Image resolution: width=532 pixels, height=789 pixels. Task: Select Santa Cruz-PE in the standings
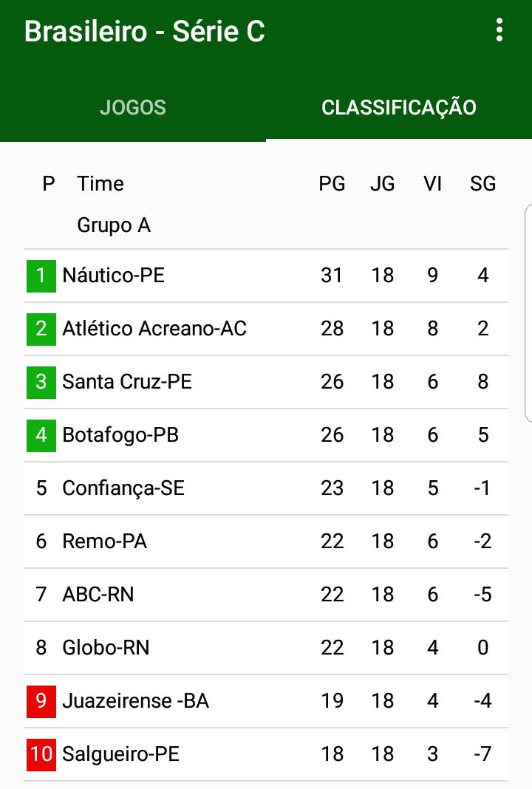[x=127, y=382]
